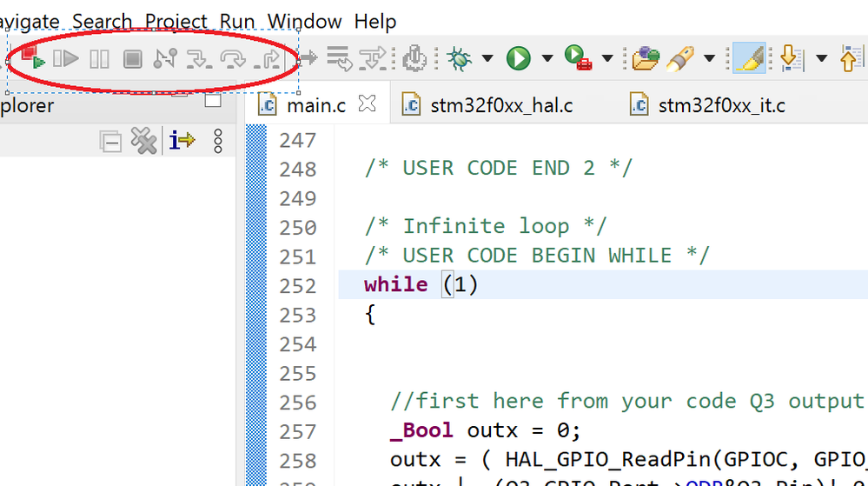Open Project Explorer View Menu three dots
868x486 pixels.
click(x=218, y=142)
